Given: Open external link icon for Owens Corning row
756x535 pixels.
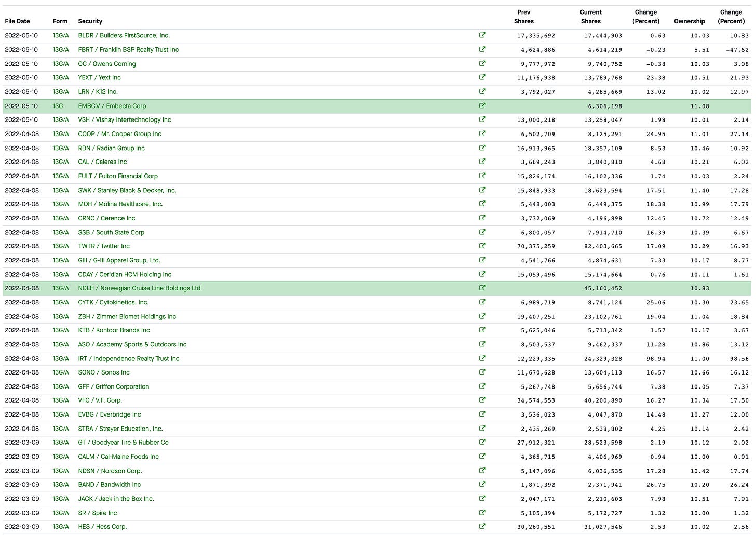Looking at the screenshot, I should [x=482, y=63].
